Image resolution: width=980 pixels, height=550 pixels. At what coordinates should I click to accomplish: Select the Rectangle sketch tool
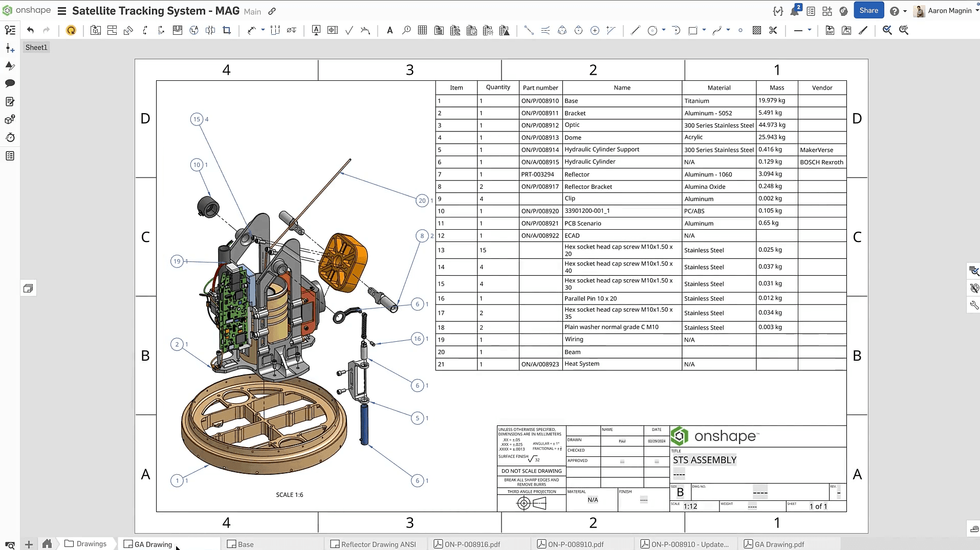[693, 30]
